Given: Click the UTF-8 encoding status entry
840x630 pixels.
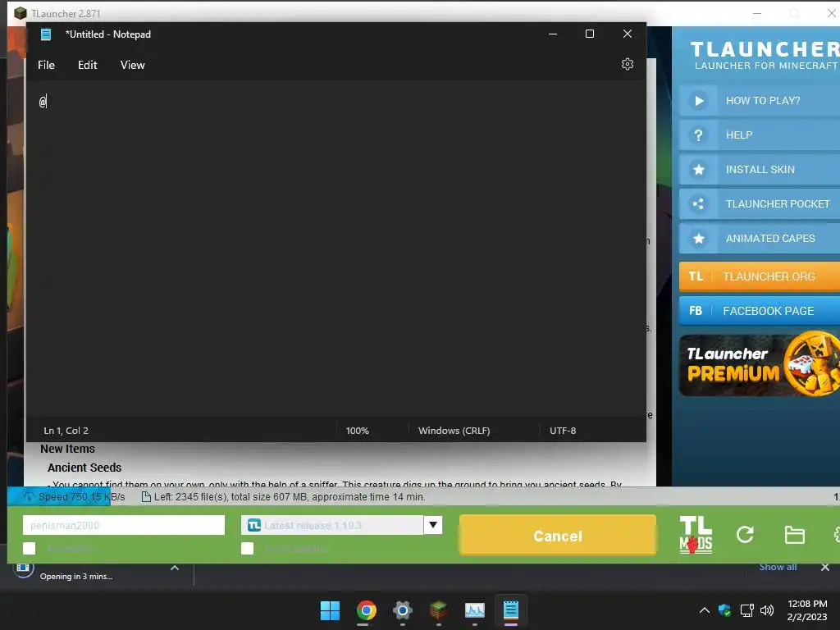Looking at the screenshot, I should (x=563, y=431).
